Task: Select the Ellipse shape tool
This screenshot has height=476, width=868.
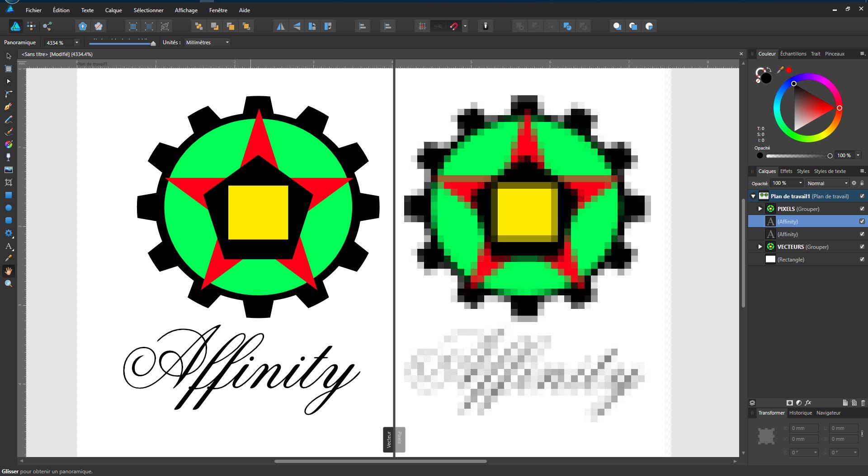Action: 9,208
